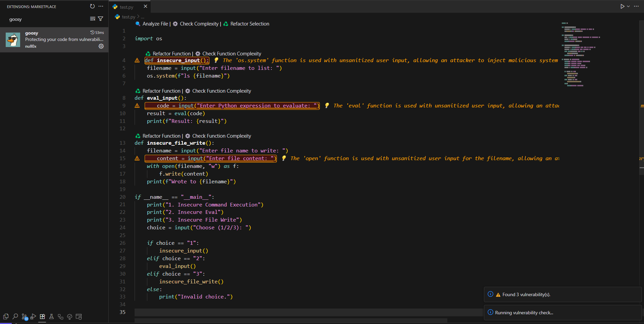Click lightbulb on the content input line
The image size is (644, 324).
[284, 158]
